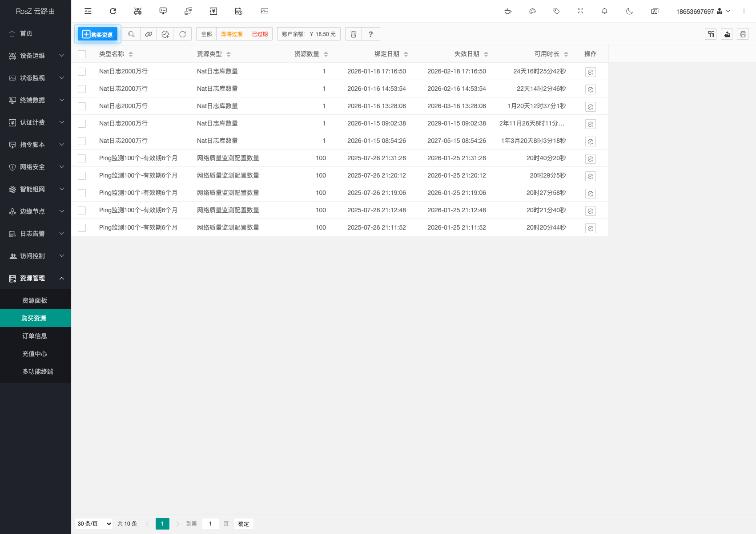
Task: Check the select-all checkbox in table header
Action: point(82,54)
